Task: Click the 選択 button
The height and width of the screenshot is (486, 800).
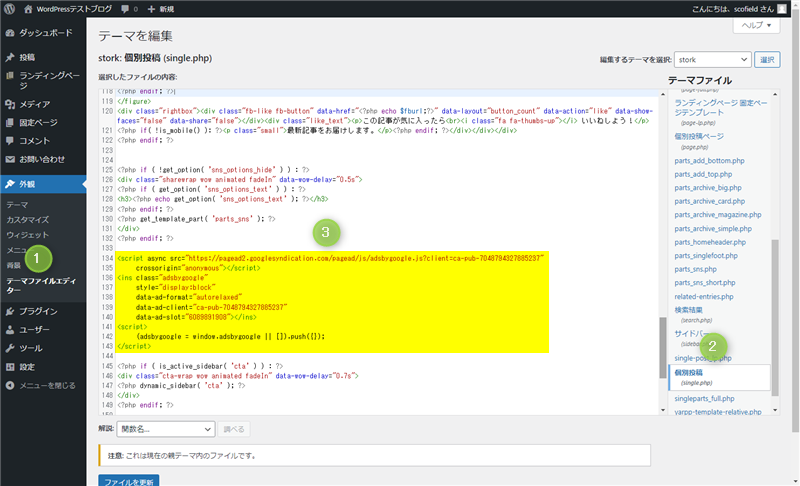Action: click(x=767, y=60)
